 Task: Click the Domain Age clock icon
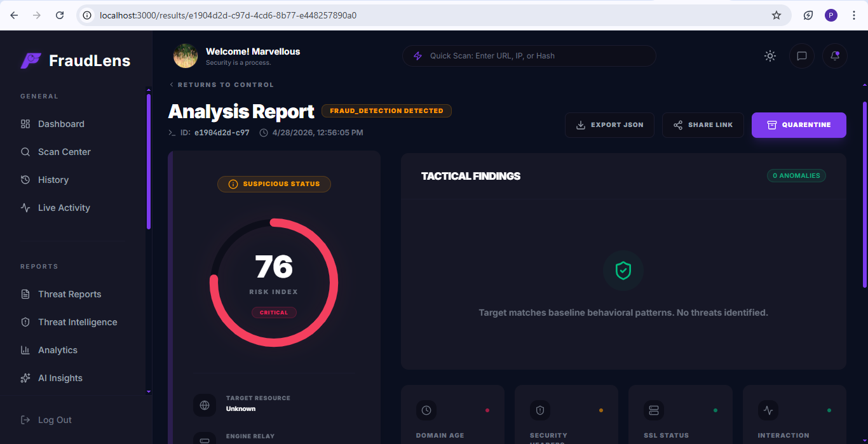[426, 410]
